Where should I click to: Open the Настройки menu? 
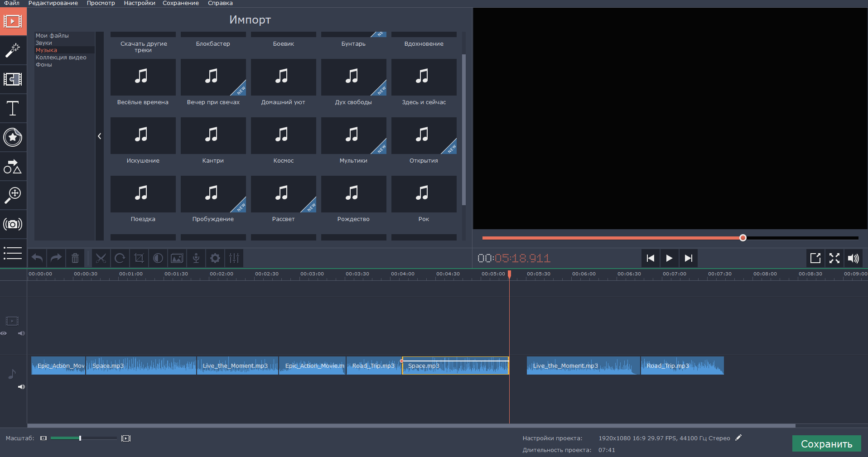[x=140, y=3]
